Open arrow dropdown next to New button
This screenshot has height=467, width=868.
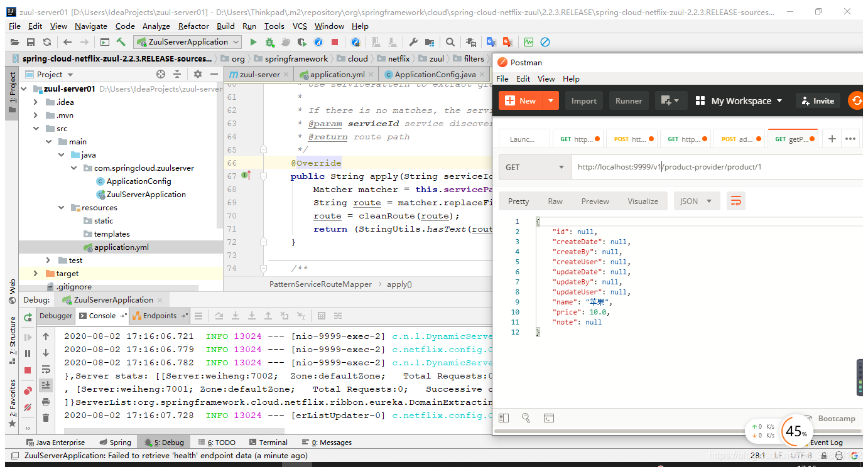[551, 100]
